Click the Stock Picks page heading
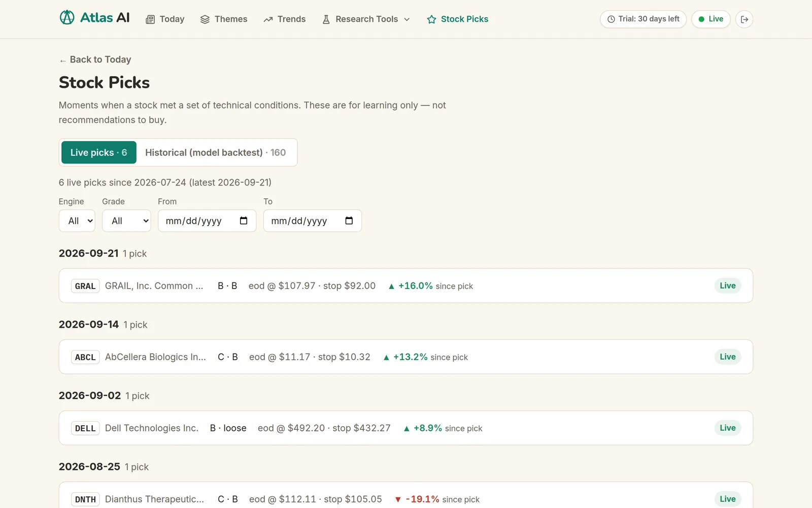The height and width of the screenshot is (508, 812). 104,82
